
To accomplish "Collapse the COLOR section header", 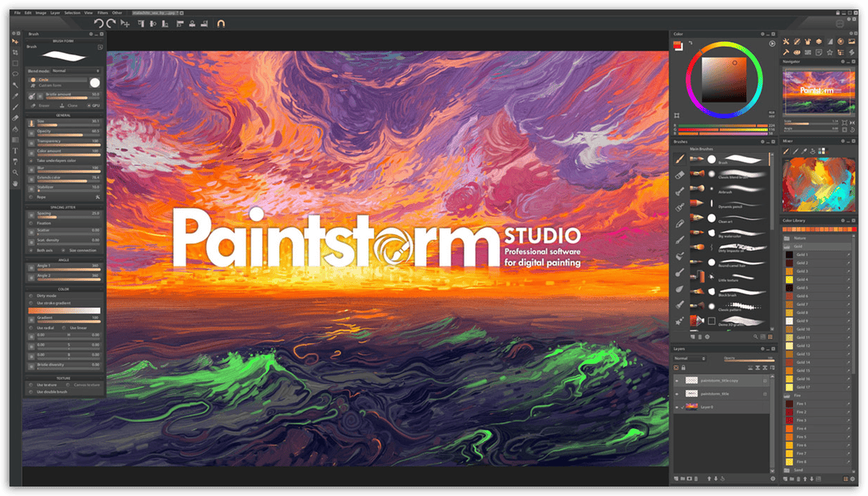I will (x=63, y=289).
